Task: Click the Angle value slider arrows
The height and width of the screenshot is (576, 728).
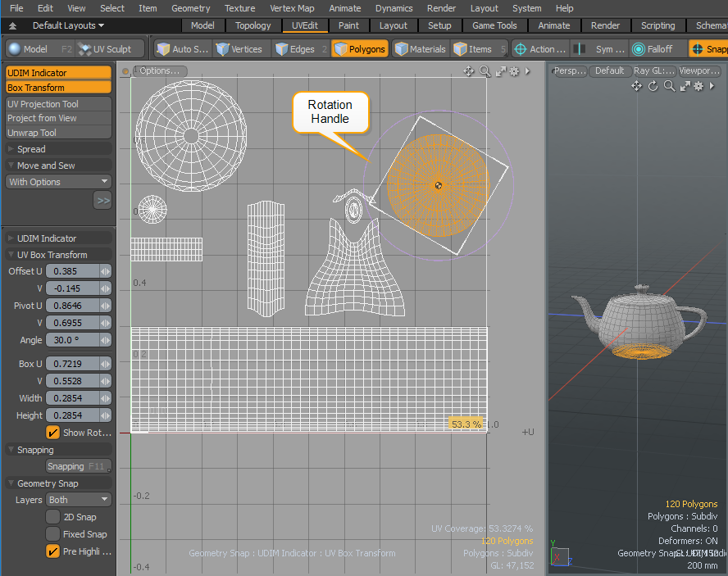Action: click(105, 340)
